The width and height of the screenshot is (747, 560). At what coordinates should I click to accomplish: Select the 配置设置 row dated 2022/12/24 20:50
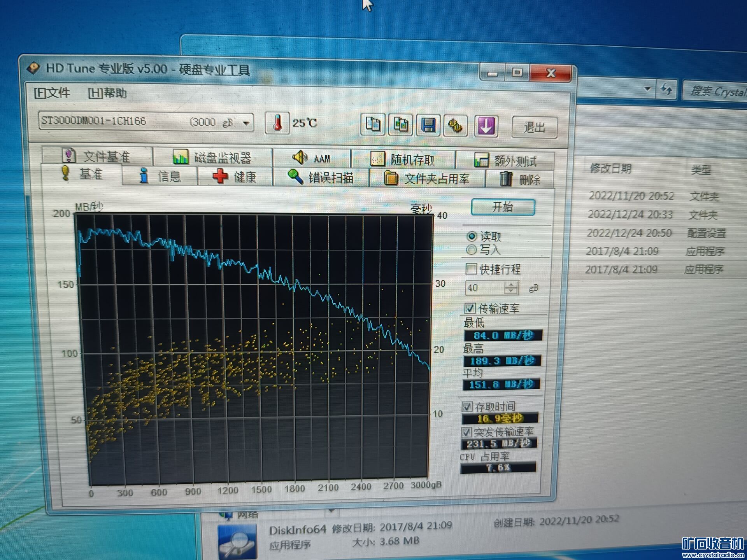[658, 233]
